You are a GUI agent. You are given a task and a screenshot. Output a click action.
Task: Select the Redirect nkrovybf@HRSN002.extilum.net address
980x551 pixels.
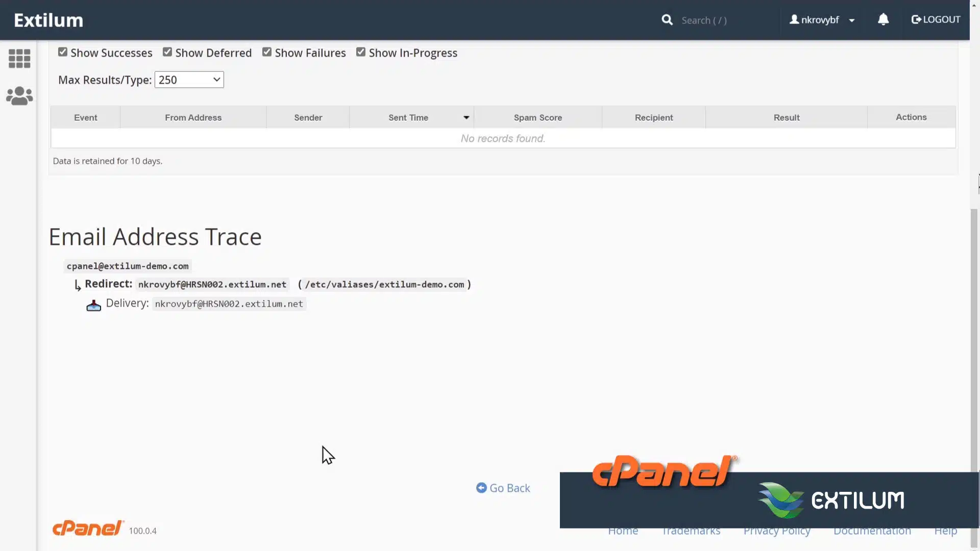point(212,285)
